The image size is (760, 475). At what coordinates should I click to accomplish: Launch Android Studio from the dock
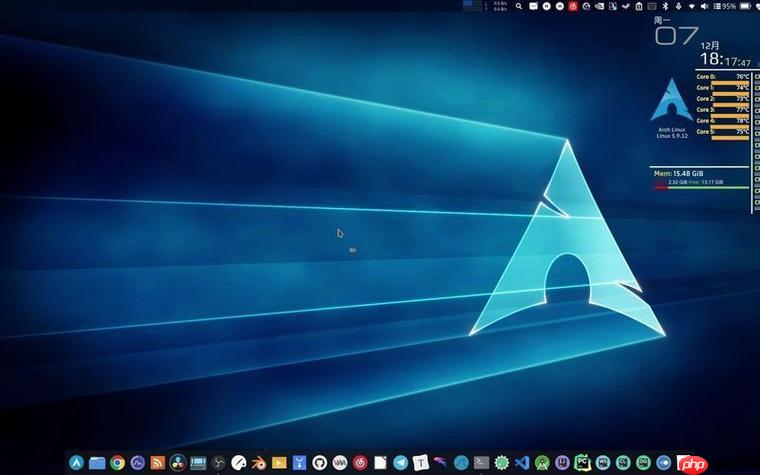[542, 463]
